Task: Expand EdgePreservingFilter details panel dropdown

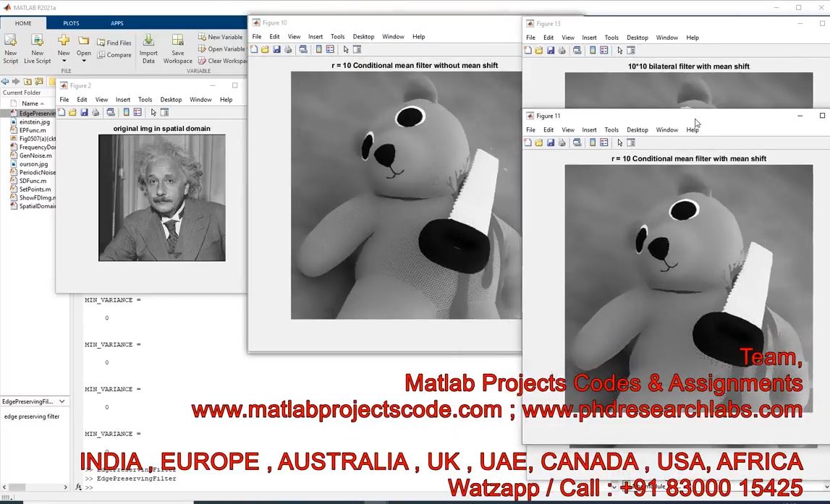Action: (62, 401)
